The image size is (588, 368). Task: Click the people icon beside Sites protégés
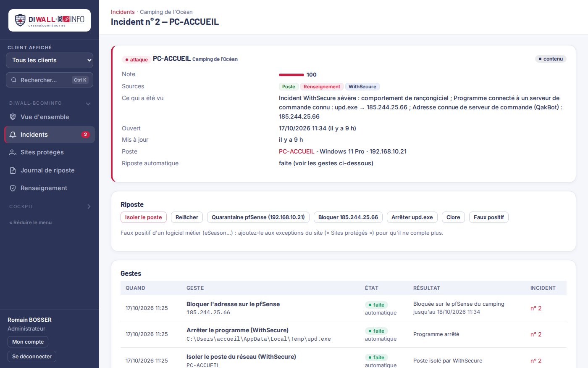click(x=13, y=152)
